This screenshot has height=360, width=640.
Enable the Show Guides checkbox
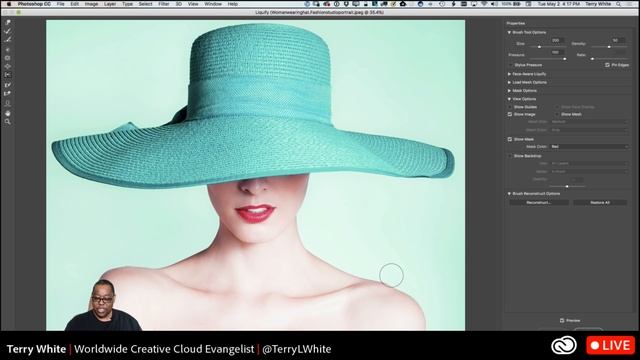coord(510,107)
